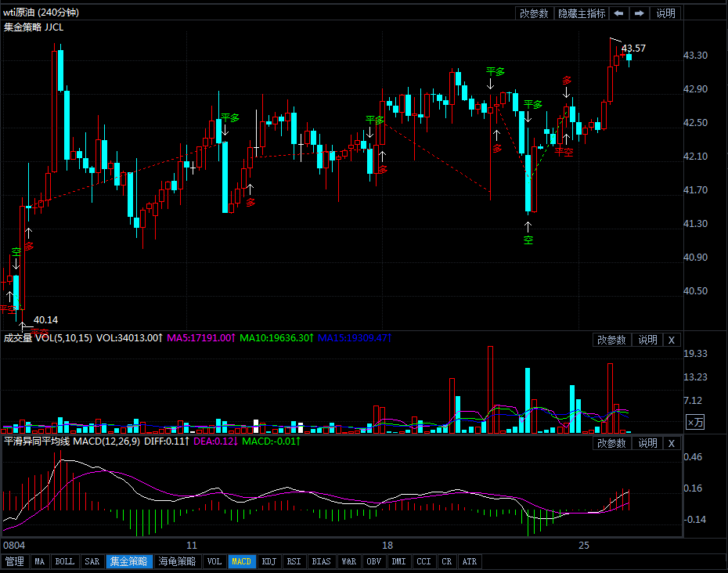The image size is (728, 573).
Task: Open 说明 in the main chart header
Action: pos(665,13)
